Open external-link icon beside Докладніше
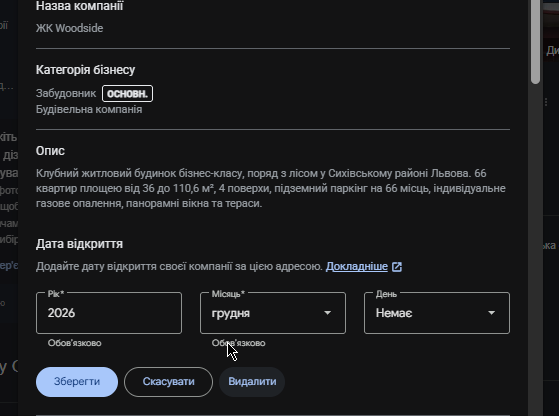 397,267
